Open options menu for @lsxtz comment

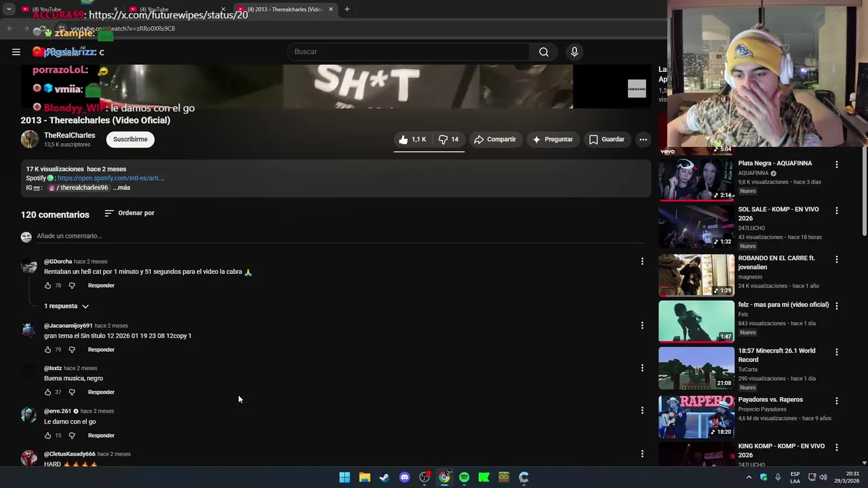642,368
